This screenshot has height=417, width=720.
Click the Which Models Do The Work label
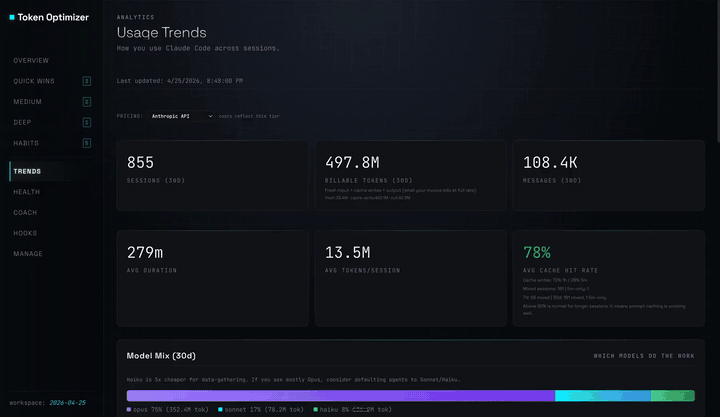click(x=644, y=356)
